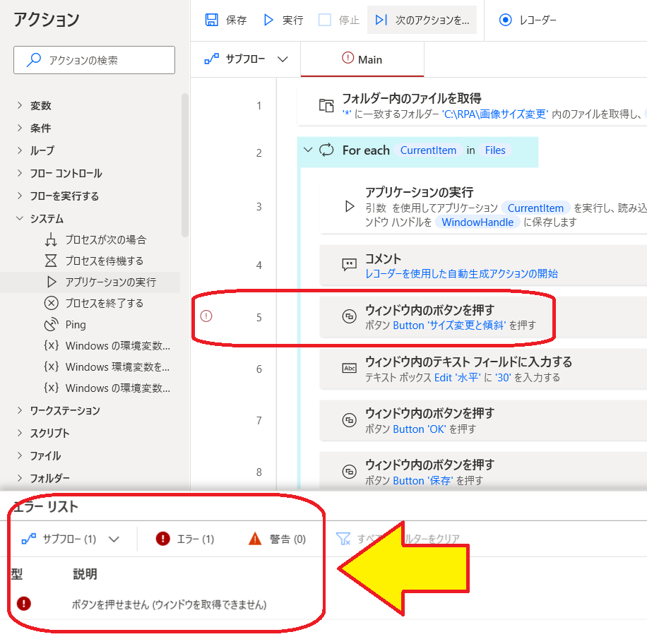Click the Run (実行) play icon

click(x=268, y=20)
